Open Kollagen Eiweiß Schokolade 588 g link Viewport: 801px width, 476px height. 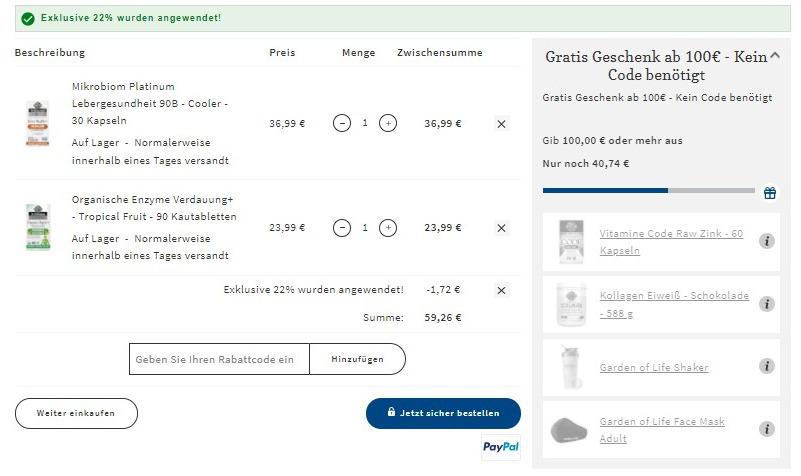click(674, 304)
